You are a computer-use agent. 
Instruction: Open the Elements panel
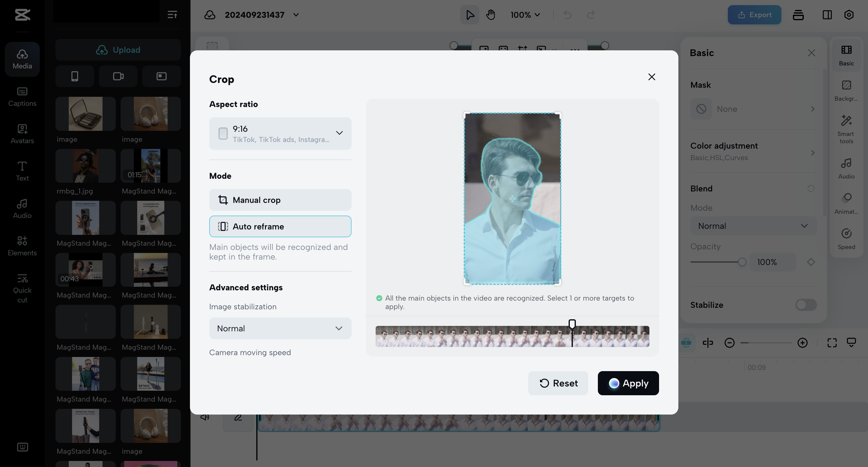(x=22, y=246)
